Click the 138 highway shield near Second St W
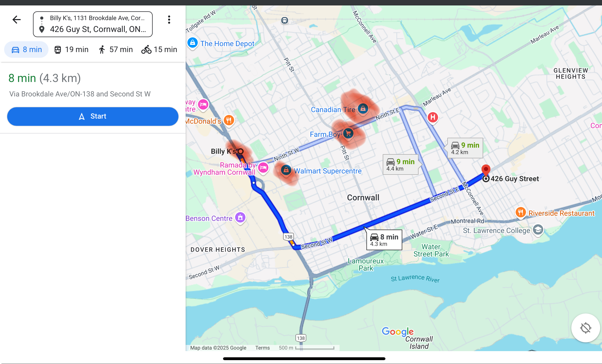 (x=288, y=237)
